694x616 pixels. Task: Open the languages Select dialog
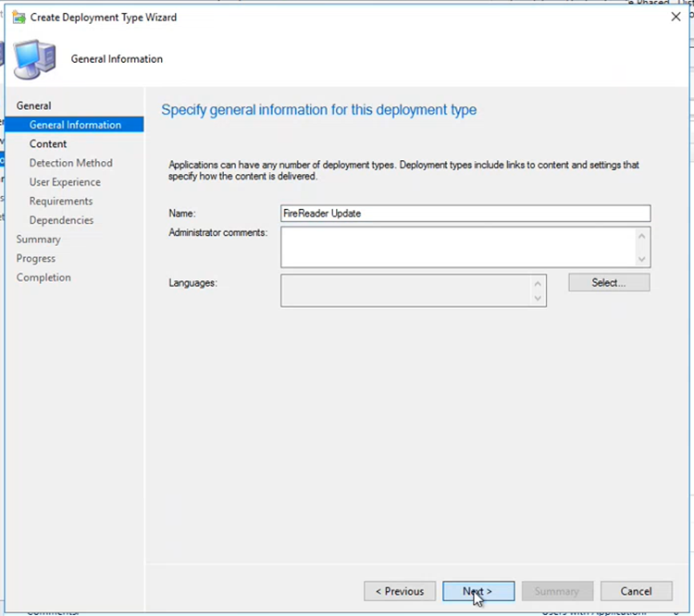[609, 283]
